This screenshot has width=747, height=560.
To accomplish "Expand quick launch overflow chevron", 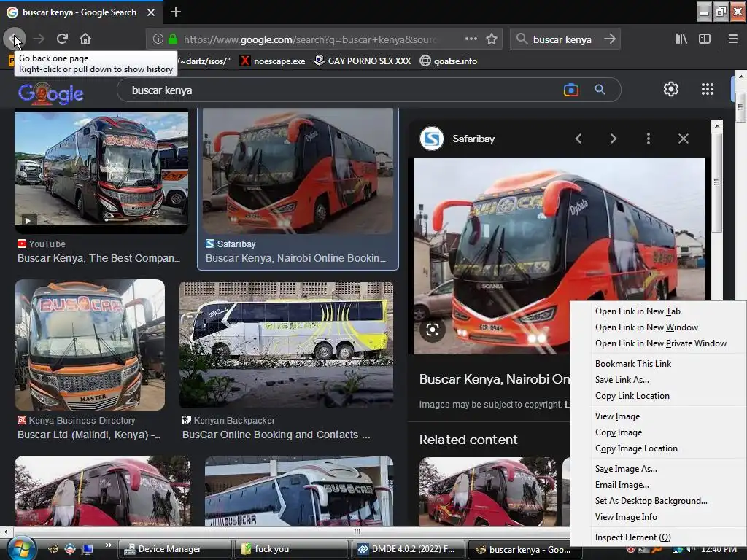I will point(108,545).
